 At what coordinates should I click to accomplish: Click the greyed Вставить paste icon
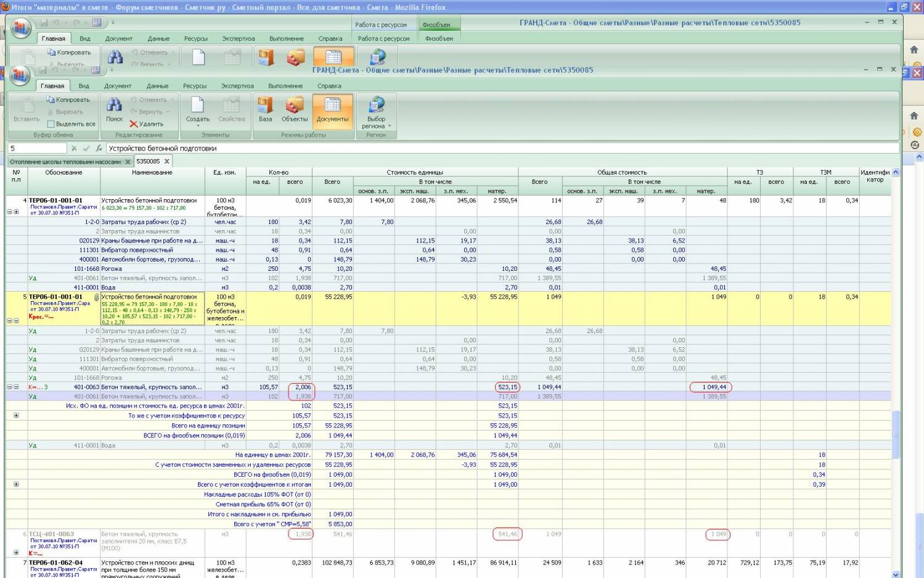tap(27, 110)
